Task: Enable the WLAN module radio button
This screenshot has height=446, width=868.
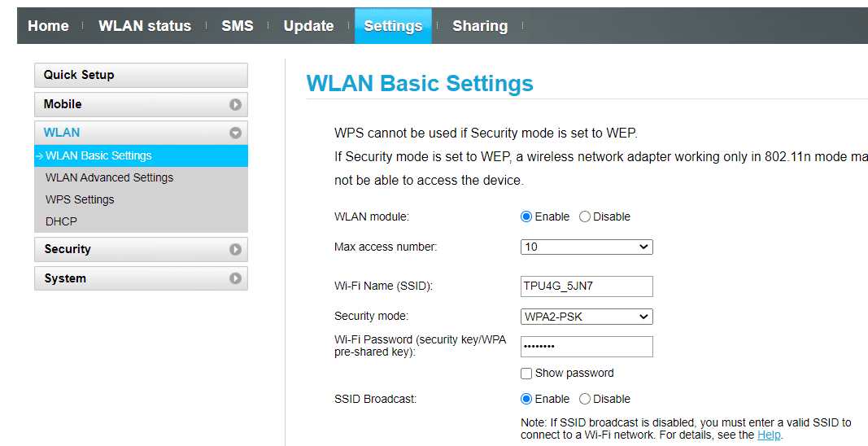Action: pos(526,217)
